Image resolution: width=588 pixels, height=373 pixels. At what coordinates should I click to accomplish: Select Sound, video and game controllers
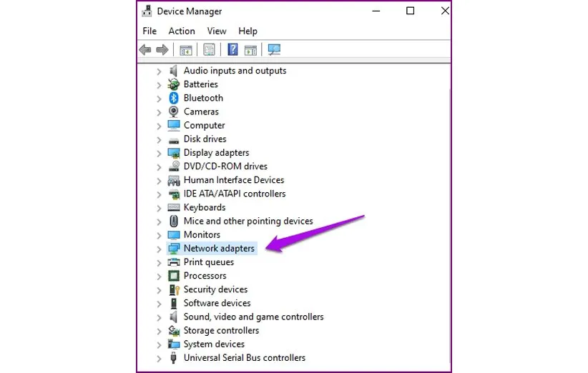click(253, 317)
